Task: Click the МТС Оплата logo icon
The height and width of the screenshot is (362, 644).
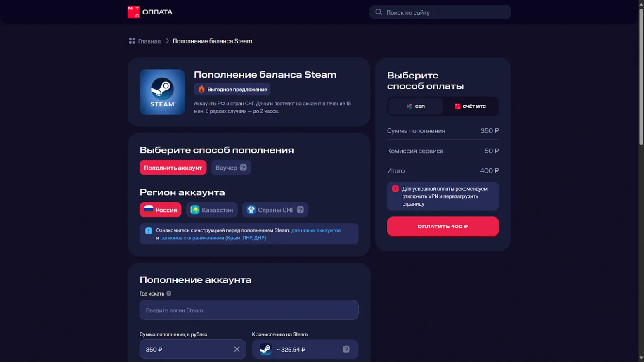Action: click(134, 12)
